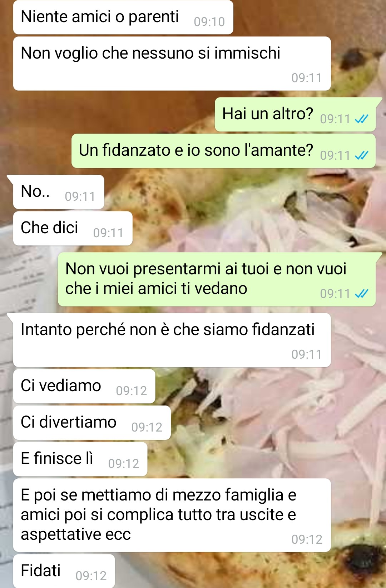Image resolution: width=386 pixels, height=588 pixels.
Task: Tap the 'Ci vediamo' message
Action: coord(84,386)
